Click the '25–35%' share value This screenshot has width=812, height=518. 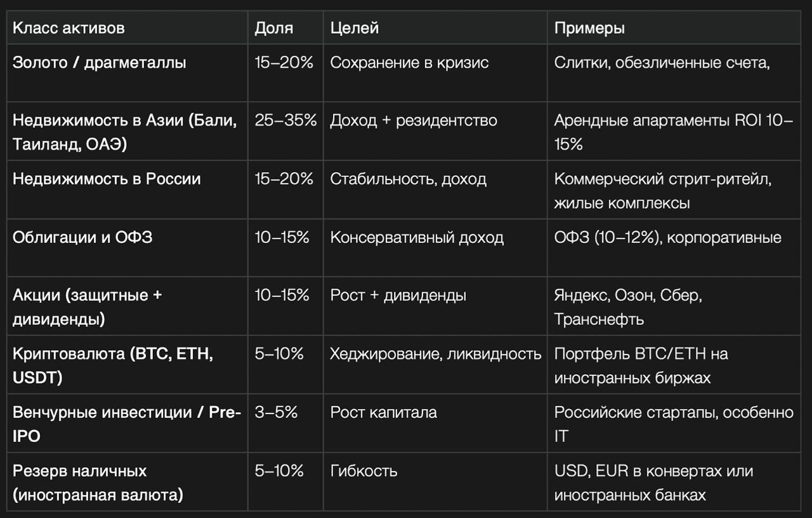[285, 120]
